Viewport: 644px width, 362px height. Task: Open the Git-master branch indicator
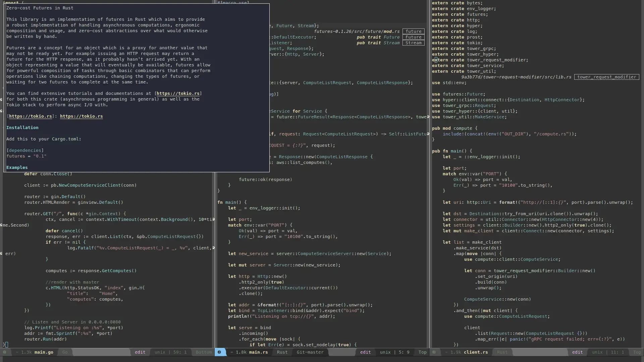click(x=310, y=352)
